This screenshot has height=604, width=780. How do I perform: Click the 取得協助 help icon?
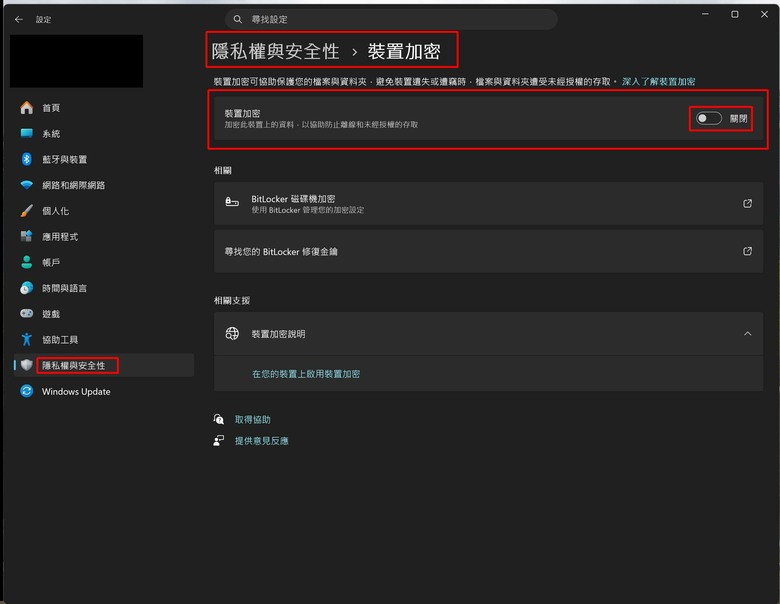click(218, 419)
